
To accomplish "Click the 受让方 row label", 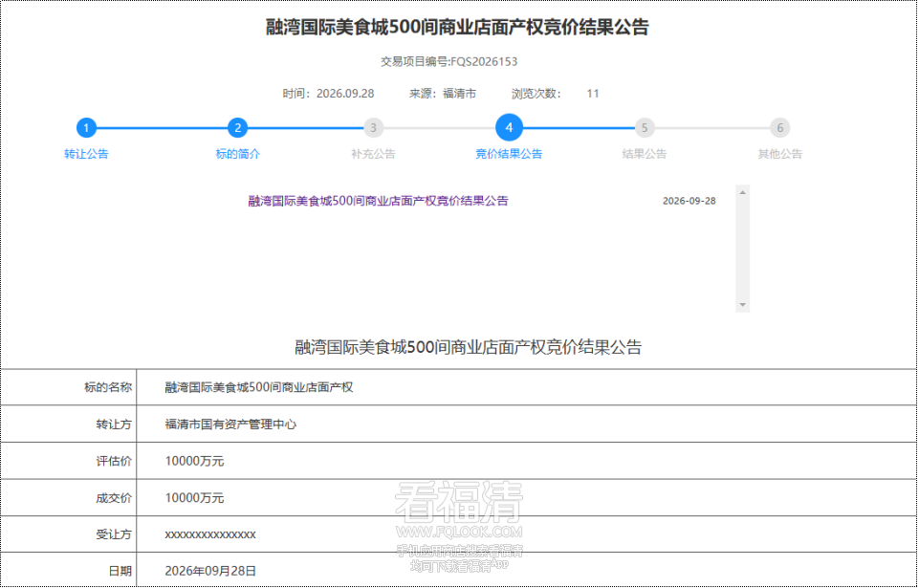I will point(114,534).
